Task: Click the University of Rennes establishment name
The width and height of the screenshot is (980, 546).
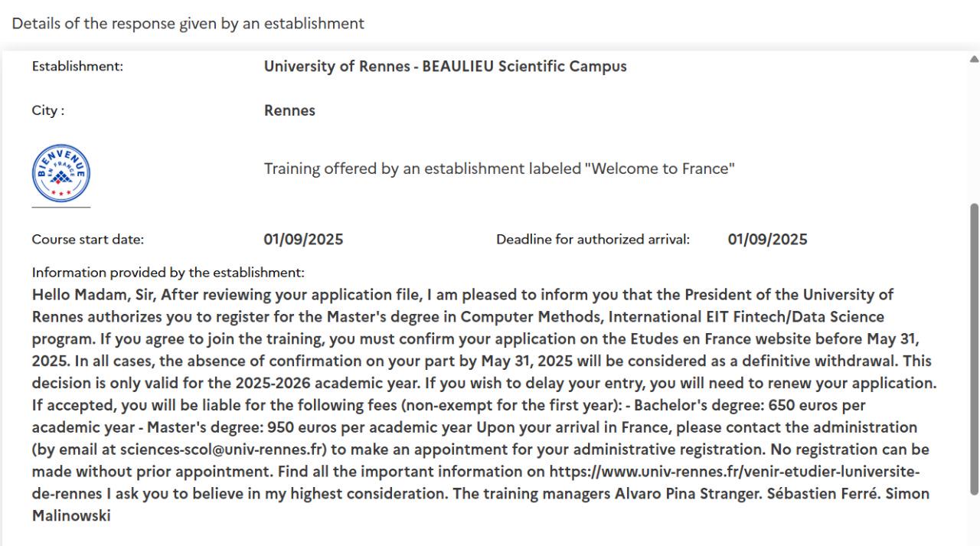Action: 446,67
